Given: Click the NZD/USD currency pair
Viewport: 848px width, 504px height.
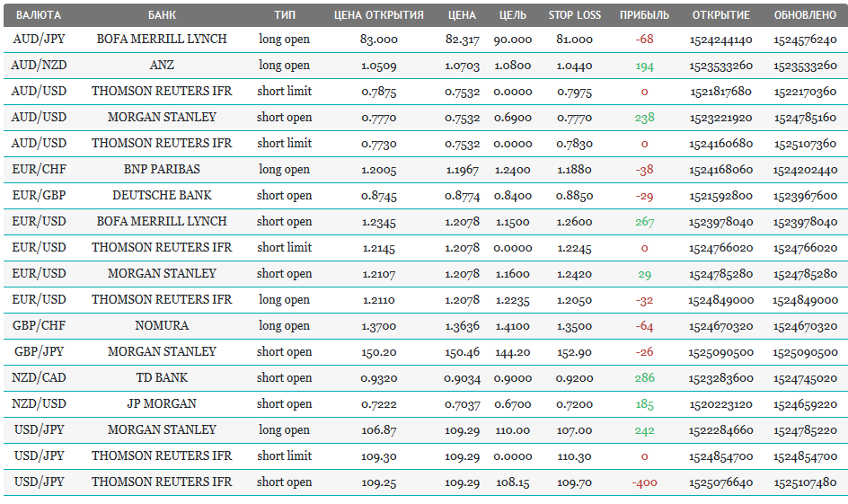Looking at the screenshot, I should (39, 403).
